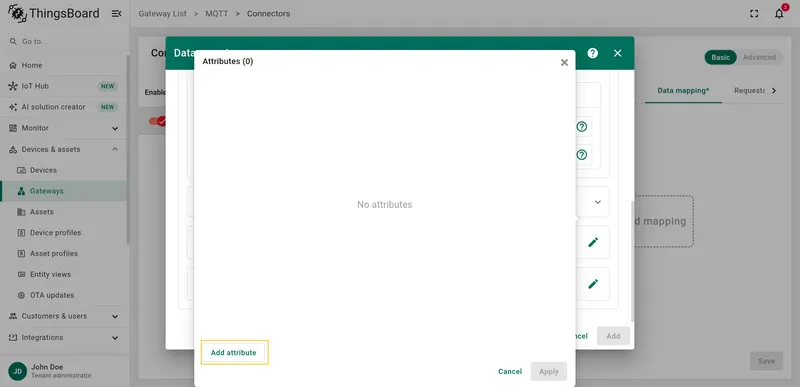
Task: Open OTA updates
Action: pos(52,295)
